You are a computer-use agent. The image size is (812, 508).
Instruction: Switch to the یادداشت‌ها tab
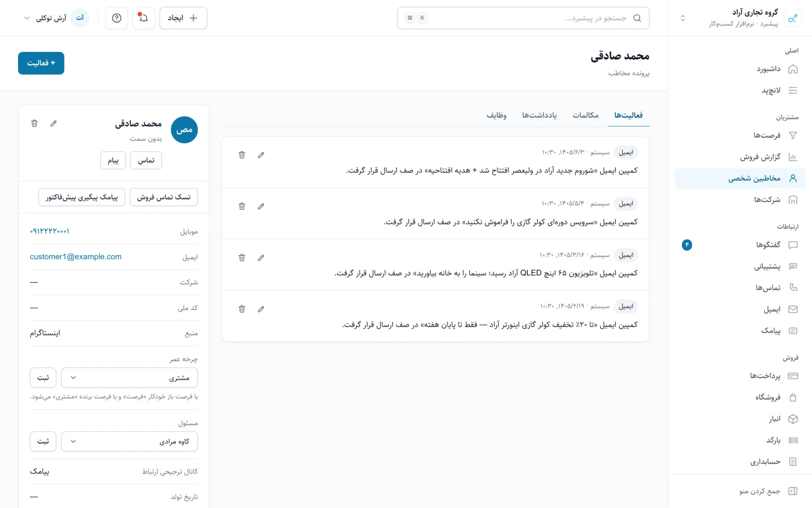click(540, 116)
